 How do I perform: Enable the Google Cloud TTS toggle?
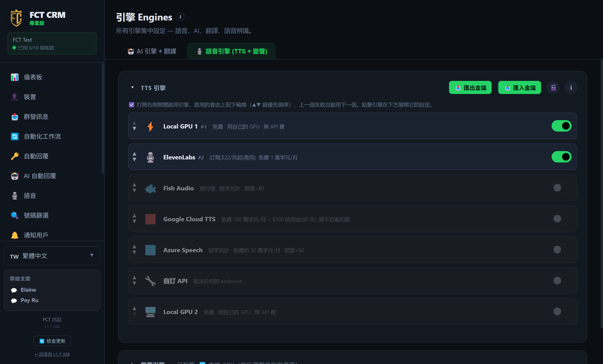click(561, 219)
